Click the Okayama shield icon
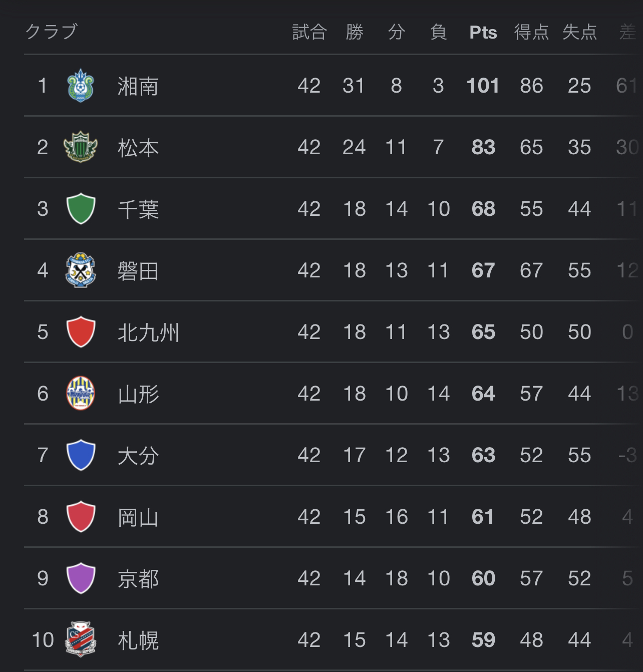 pyautogui.click(x=81, y=517)
